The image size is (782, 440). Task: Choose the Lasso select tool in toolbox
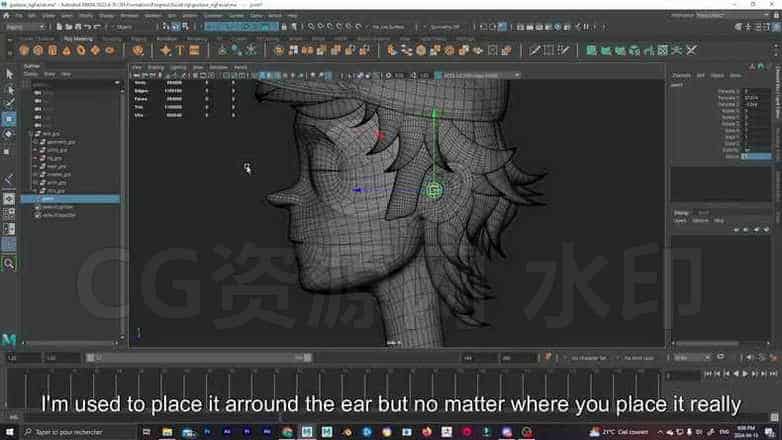(x=9, y=90)
